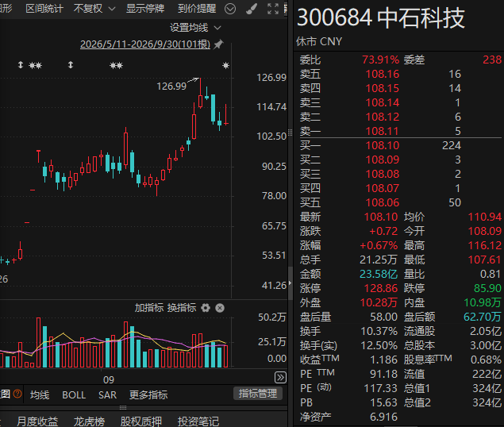Image resolution: width=504 pixels, height=427 pixels.
Task: Click the 买一 price 108.10
Action: 383,145
